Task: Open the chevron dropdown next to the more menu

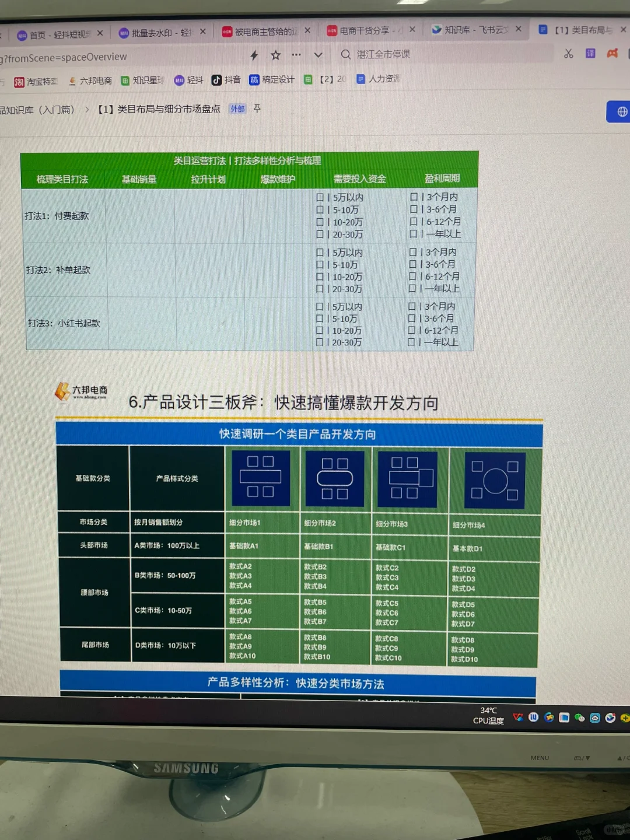Action: [318, 55]
